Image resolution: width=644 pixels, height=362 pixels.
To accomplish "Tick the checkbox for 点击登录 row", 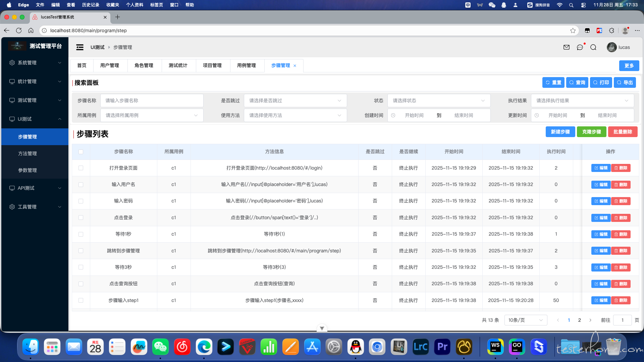I will click(x=81, y=218).
